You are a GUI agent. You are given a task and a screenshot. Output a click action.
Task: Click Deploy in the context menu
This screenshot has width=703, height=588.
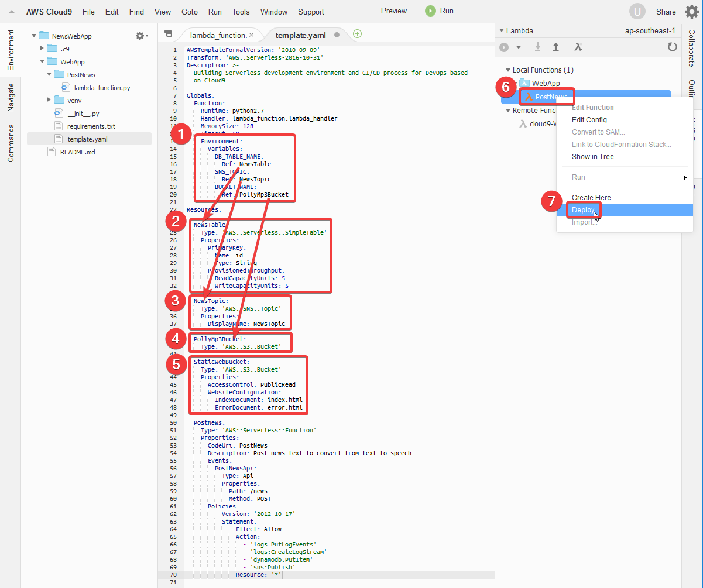tap(625, 210)
